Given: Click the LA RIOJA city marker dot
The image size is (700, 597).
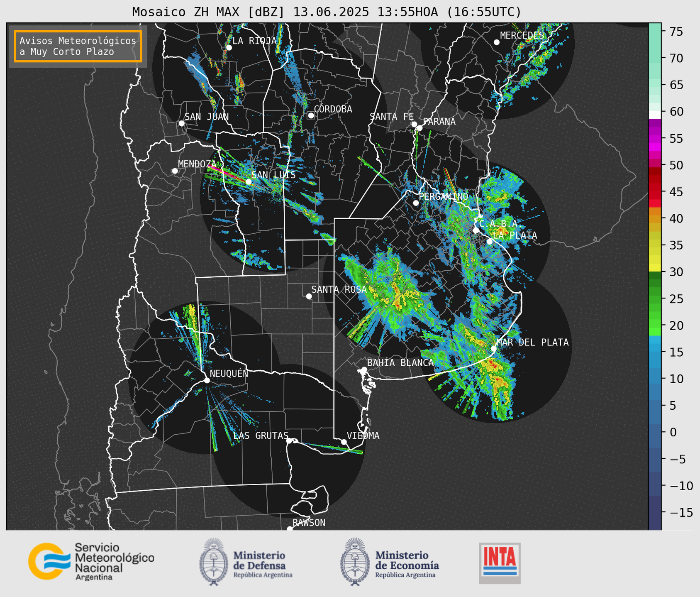Looking at the screenshot, I should click(x=229, y=48).
